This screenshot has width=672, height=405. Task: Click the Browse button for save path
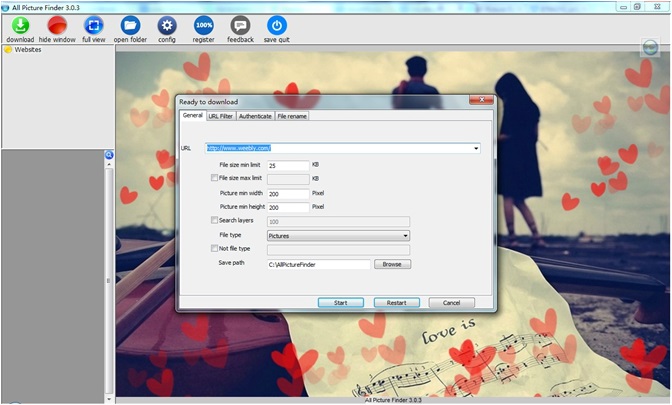click(x=392, y=264)
